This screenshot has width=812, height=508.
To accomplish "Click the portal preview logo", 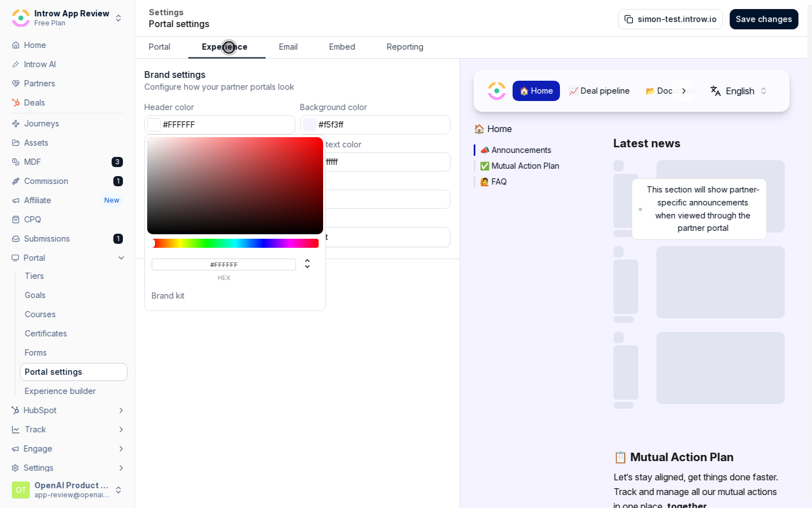I will [497, 91].
